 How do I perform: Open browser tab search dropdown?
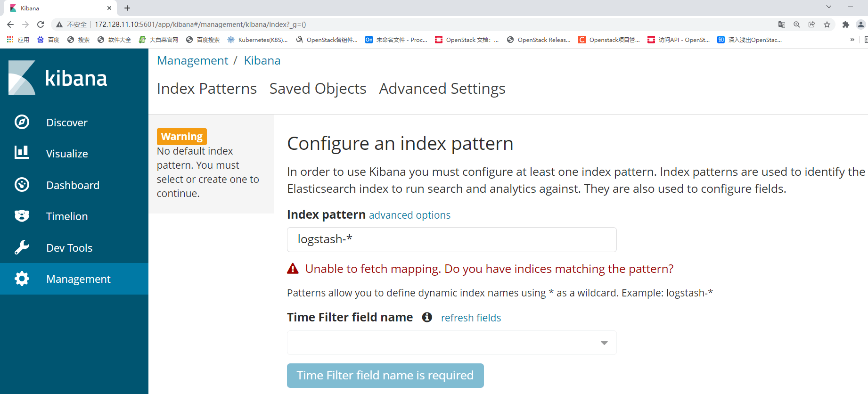click(828, 7)
